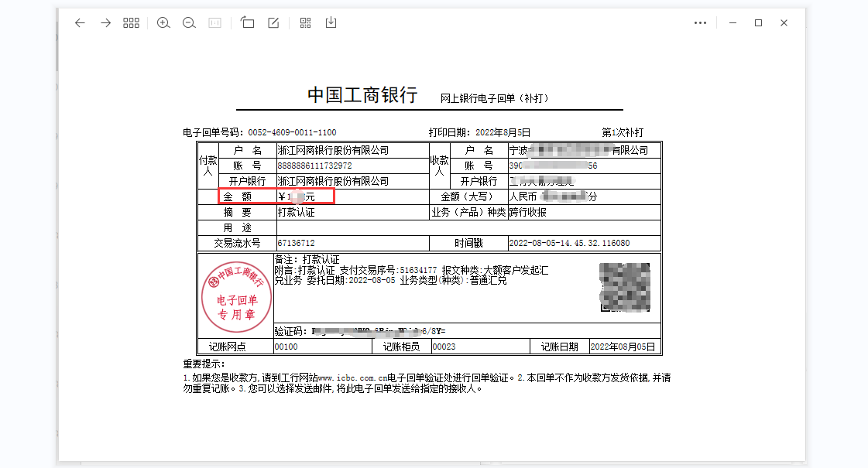Download/save the image
This screenshot has height=468, width=868.
331,22
